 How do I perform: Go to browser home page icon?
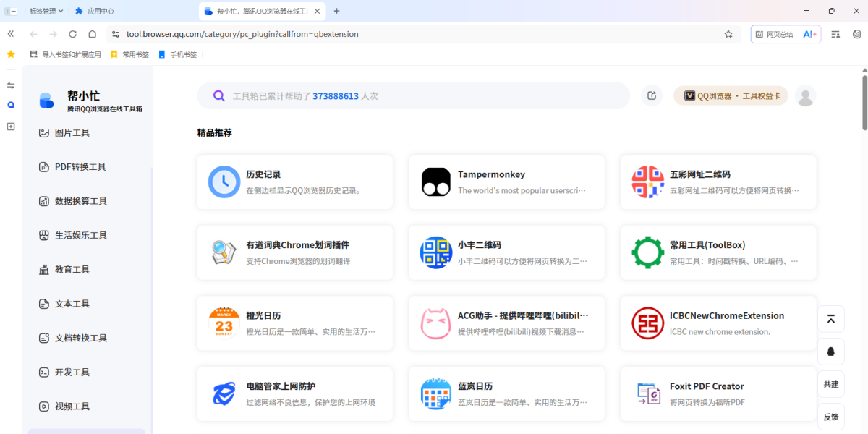[93, 34]
